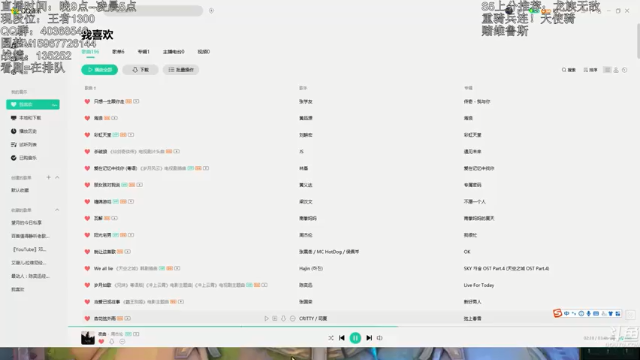Toggle the heart on the JS artist row
Image resolution: width=640 pixels, height=360 pixels.
[x=87, y=152]
